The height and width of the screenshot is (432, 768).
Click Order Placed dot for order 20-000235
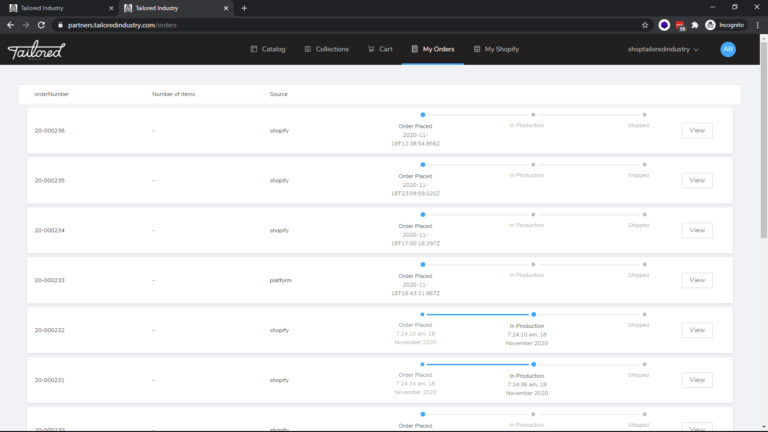pos(423,164)
